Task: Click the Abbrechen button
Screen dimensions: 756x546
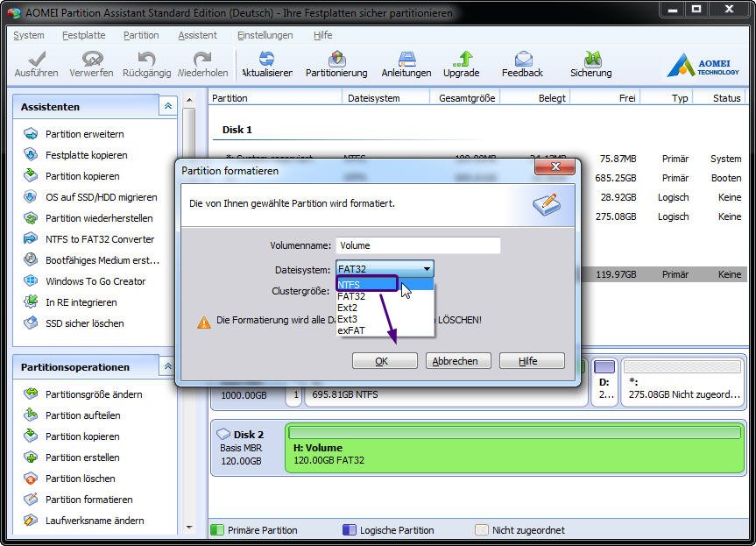Action: (x=458, y=361)
